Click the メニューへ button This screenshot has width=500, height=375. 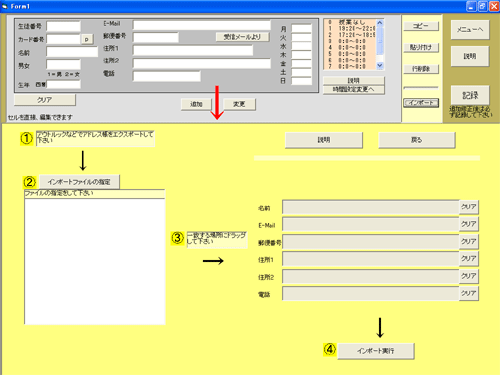click(470, 30)
